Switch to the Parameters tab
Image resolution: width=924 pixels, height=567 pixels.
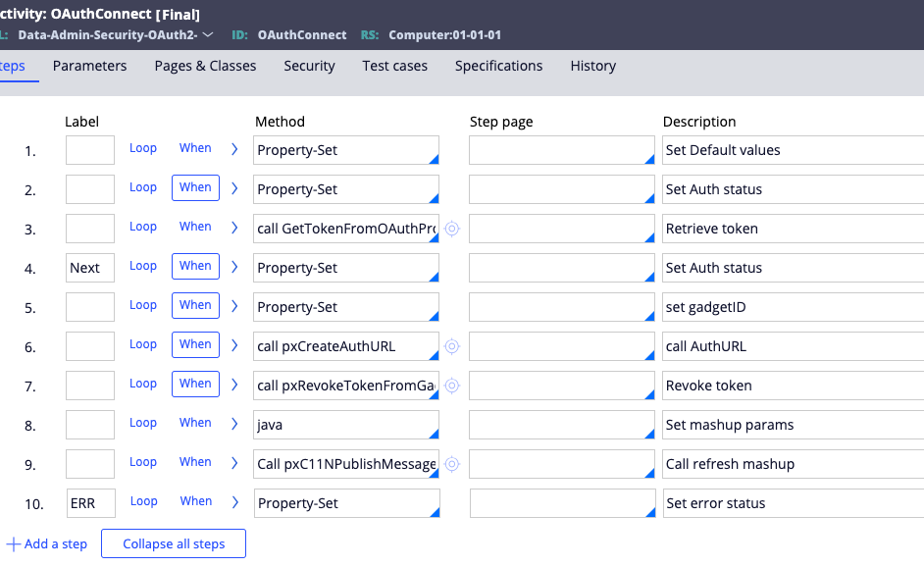pyautogui.click(x=89, y=66)
